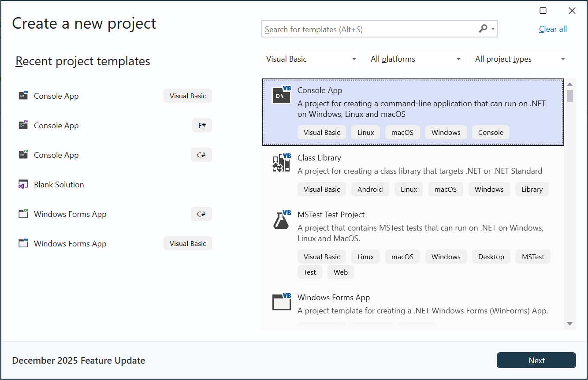Select recent Windows Forms App C# template
588x380 pixels.
115,214
